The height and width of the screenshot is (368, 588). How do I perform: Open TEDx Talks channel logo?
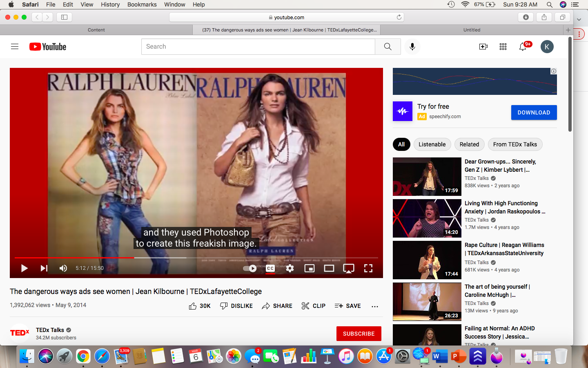20,333
